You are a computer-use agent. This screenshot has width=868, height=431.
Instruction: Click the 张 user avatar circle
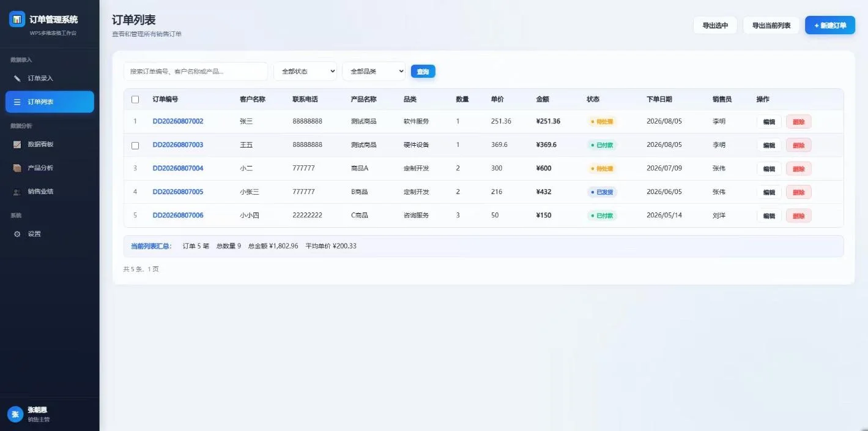(15, 414)
